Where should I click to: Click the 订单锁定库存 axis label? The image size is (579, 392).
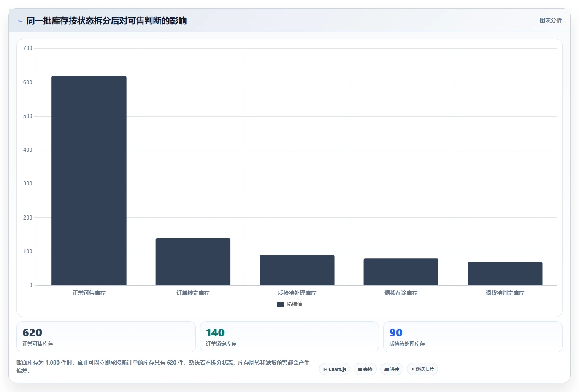coord(193,293)
